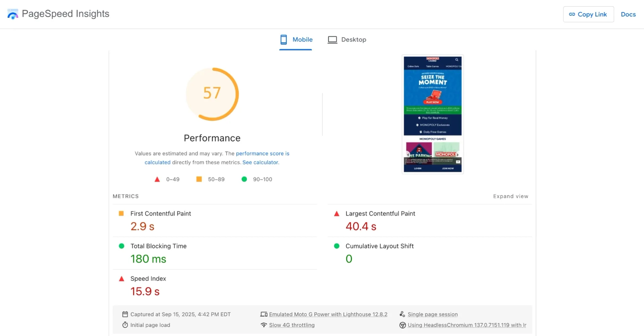
Task: Click the PageSpeed Insights logo icon
Action: [x=13, y=14]
